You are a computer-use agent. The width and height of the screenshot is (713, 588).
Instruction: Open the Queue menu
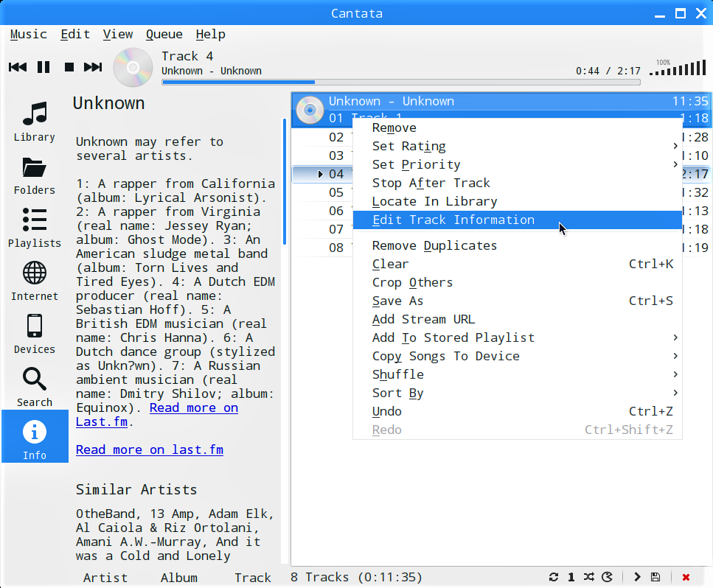pyautogui.click(x=164, y=35)
